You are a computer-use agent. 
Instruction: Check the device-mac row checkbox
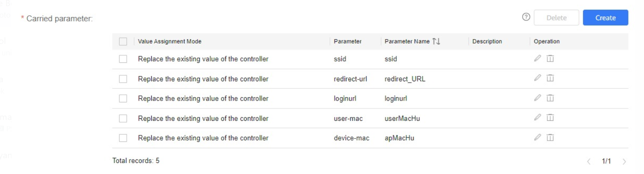pyautogui.click(x=123, y=138)
